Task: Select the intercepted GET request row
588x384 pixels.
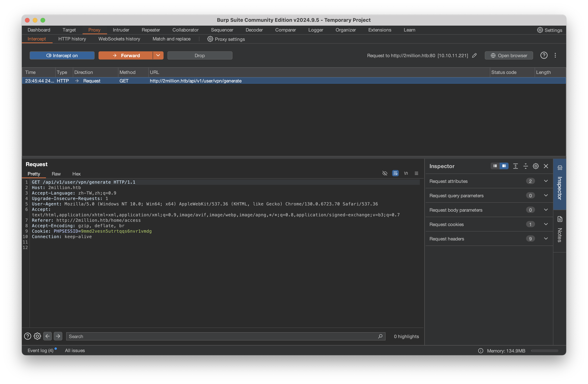Action: click(x=294, y=81)
